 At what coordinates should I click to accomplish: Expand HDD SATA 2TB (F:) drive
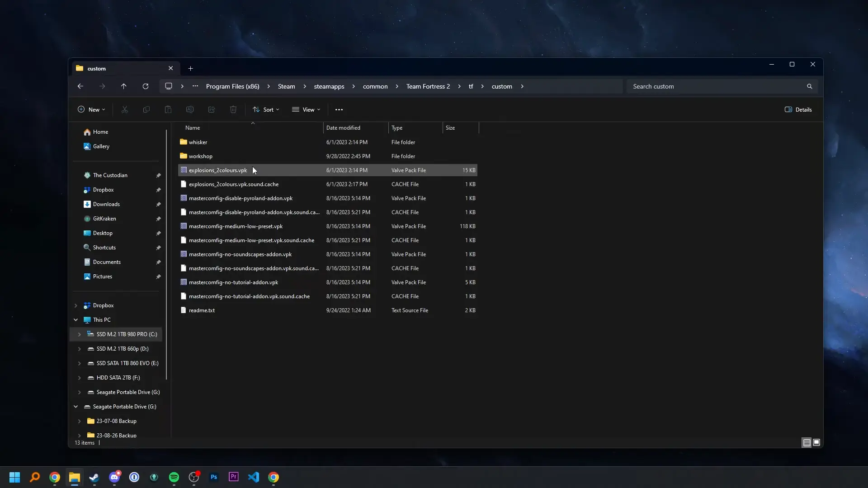coord(80,378)
